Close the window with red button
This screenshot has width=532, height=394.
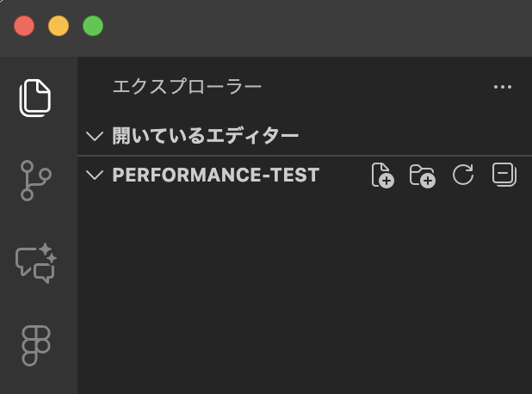(24, 26)
